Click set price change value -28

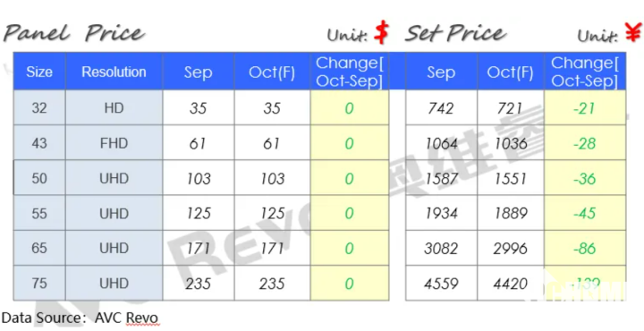pyautogui.click(x=585, y=143)
